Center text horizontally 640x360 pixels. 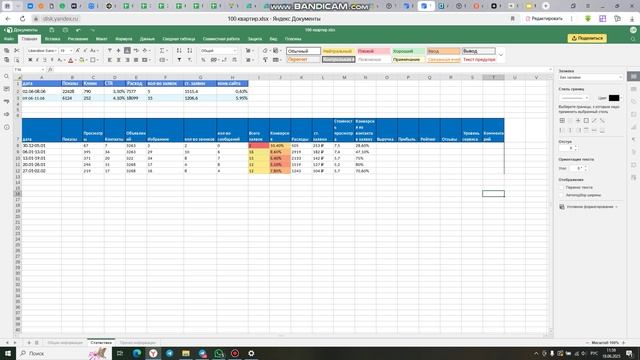[x=118, y=60]
